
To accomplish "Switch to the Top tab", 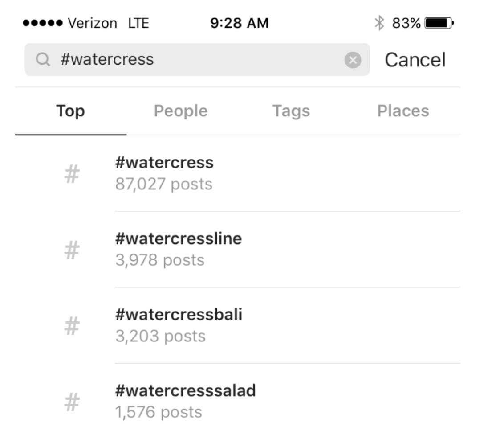I will pyautogui.click(x=70, y=111).
